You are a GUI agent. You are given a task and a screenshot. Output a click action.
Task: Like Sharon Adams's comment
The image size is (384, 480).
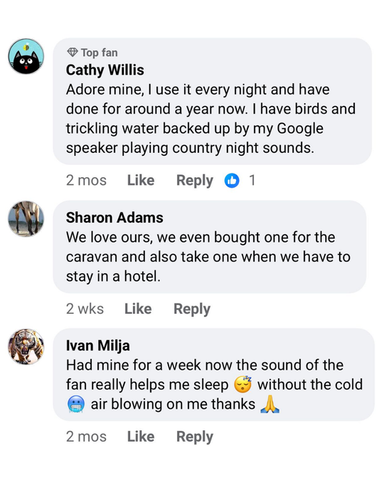click(138, 309)
